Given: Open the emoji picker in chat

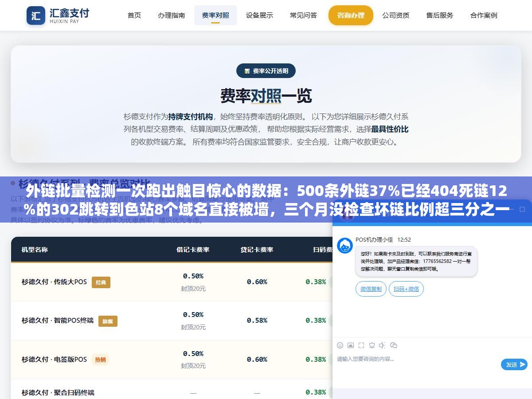Looking at the screenshot, I should pos(340,345).
